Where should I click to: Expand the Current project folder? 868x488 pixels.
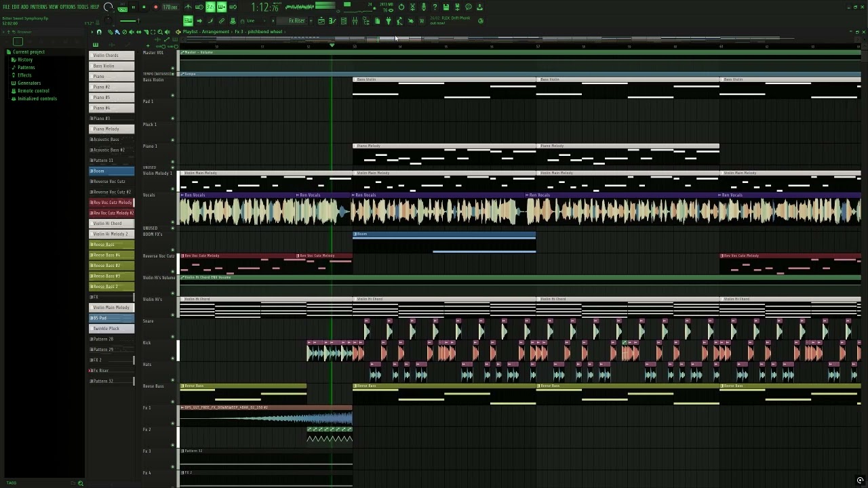[28, 52]
